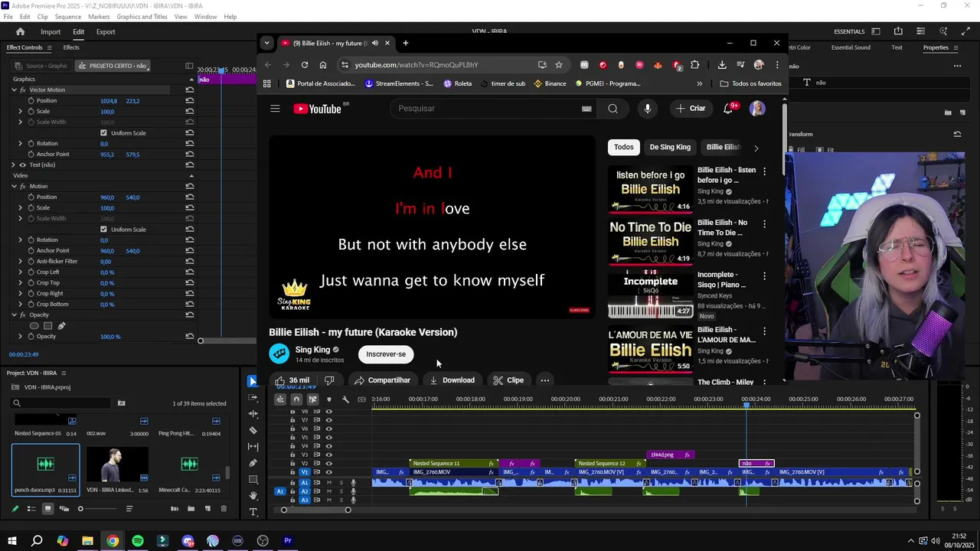The width and height of the screenshot is (980, 551).
Task: Open the Sequence menu in Premiere
Action: tap(68, 17)
